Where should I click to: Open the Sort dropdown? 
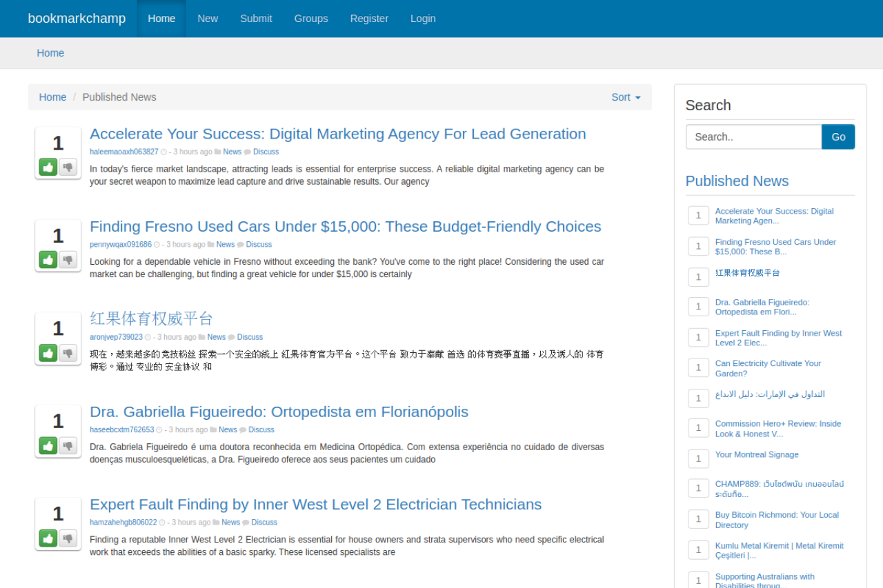625,97
